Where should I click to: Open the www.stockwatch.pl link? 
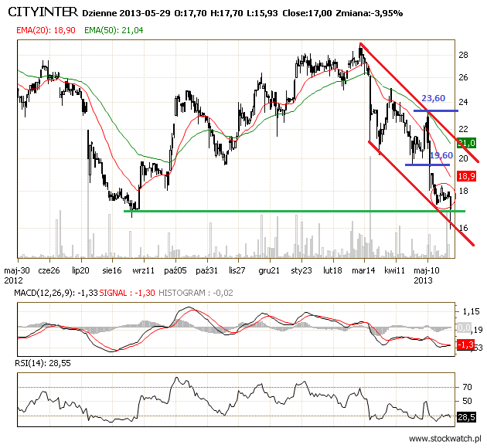pyautogui.click(x=445, y=439)
